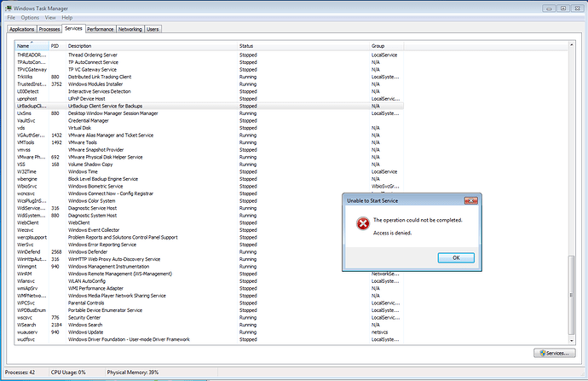Screen dimensions: 588x381
Task: Sort by the Status column header
Action: click(x=303, y=46)
